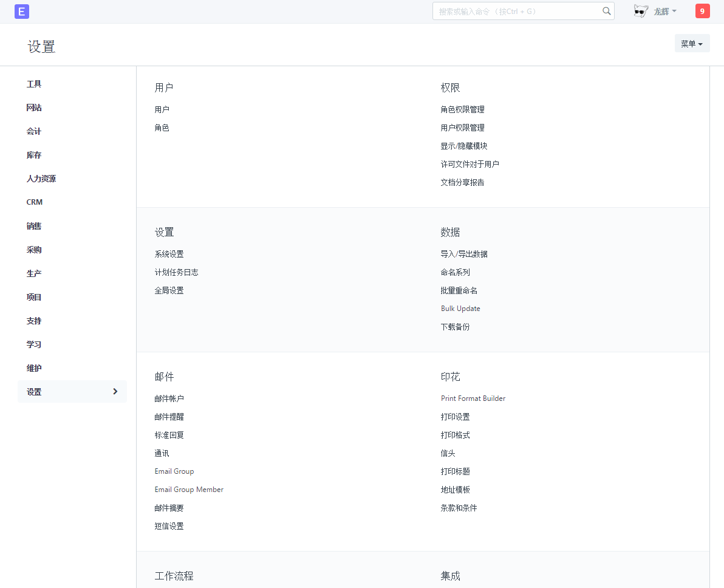Open 系统设置 under the 设置 section
Image resolution: width=724 pixels, height=588 pixels.
coord(169,255)
